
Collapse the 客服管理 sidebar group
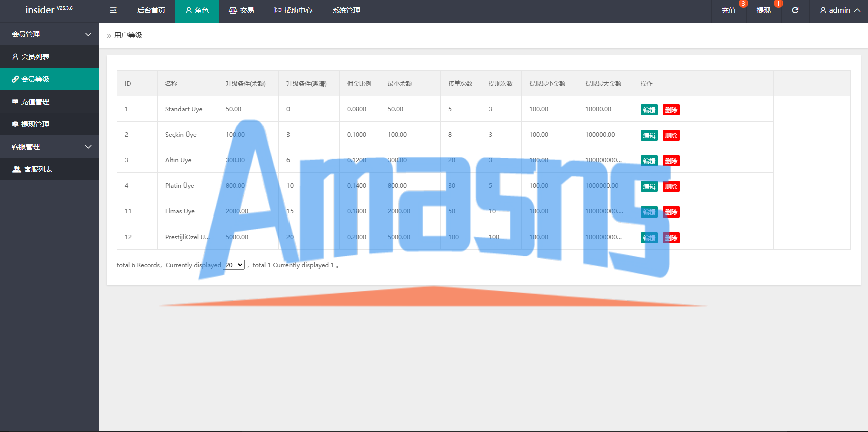click(50, 147)
